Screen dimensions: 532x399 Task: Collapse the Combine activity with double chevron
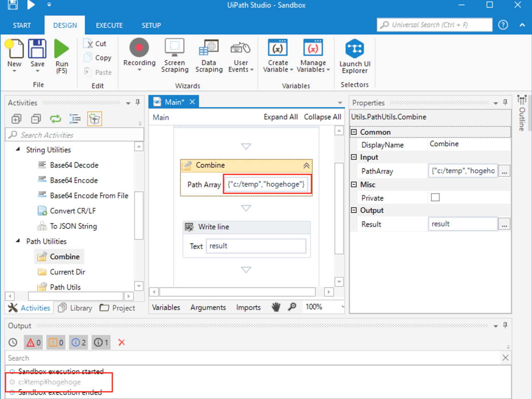tap(306, 165)
